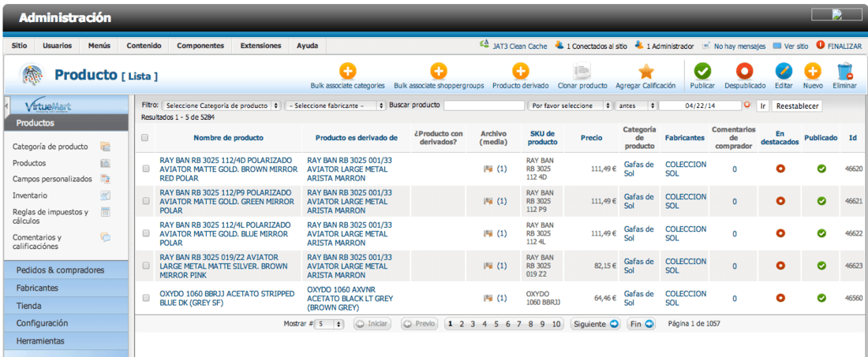
Task: Open the Mostrar # rows dropdown
Action: pyautogui.click(x=329, y=325)
